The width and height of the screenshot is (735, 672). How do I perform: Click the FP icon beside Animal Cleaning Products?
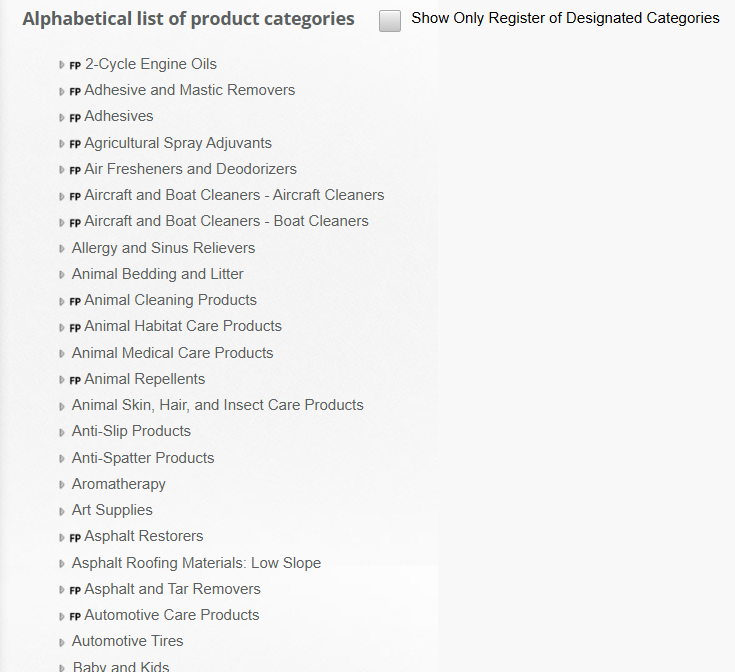(x=76, y=301)
